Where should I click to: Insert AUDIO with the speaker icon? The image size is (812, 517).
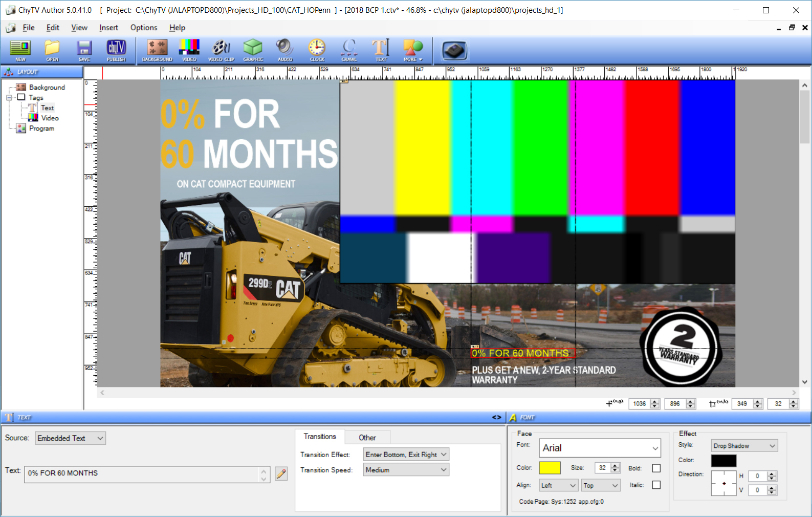coord(285,50)
